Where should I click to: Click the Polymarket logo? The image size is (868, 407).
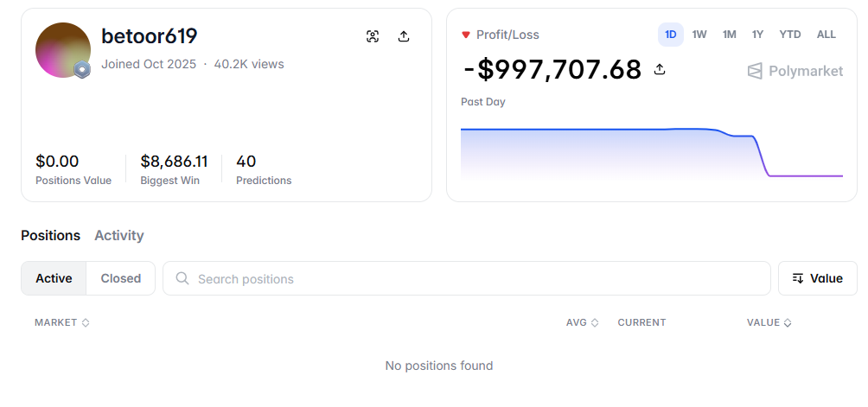(x=795, y=71)
